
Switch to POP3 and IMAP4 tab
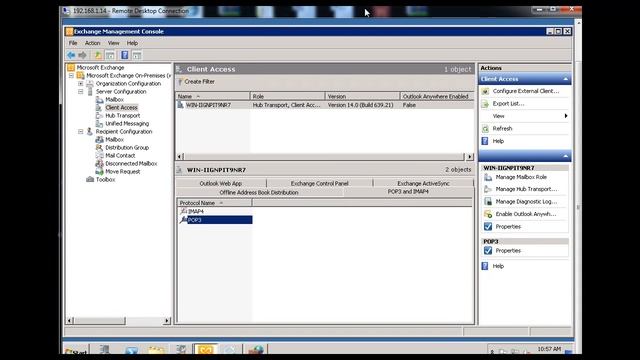click(408, 192)
